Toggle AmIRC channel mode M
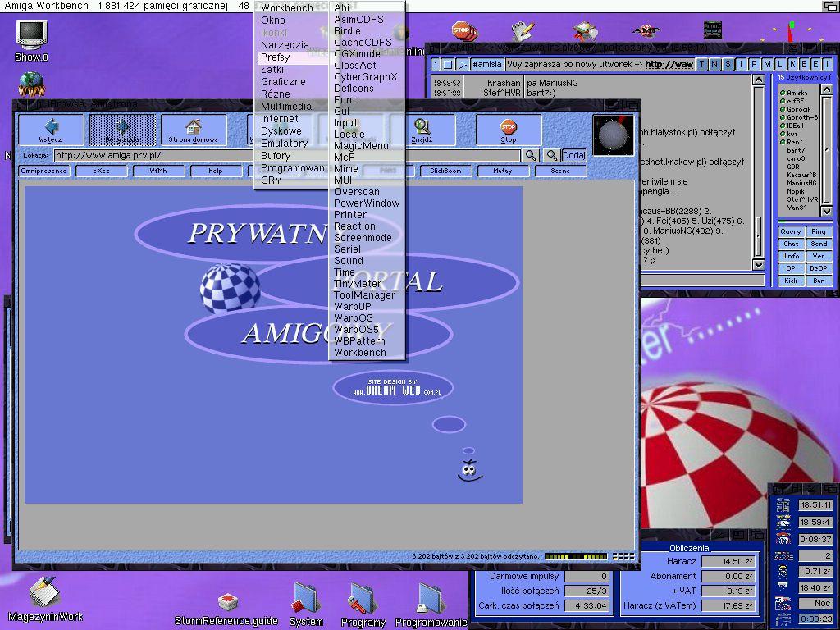 pos(767,64)
